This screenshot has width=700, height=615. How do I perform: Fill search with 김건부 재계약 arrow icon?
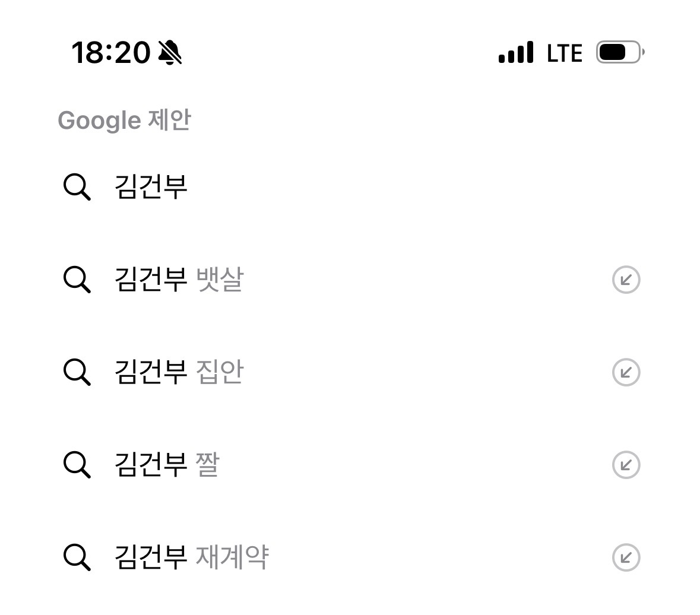626,557
